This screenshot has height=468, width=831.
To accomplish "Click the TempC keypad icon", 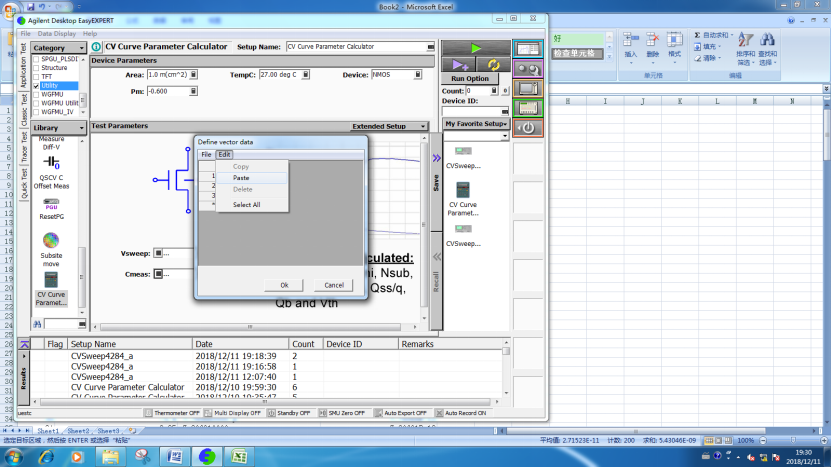I will (x=306, y=75).
